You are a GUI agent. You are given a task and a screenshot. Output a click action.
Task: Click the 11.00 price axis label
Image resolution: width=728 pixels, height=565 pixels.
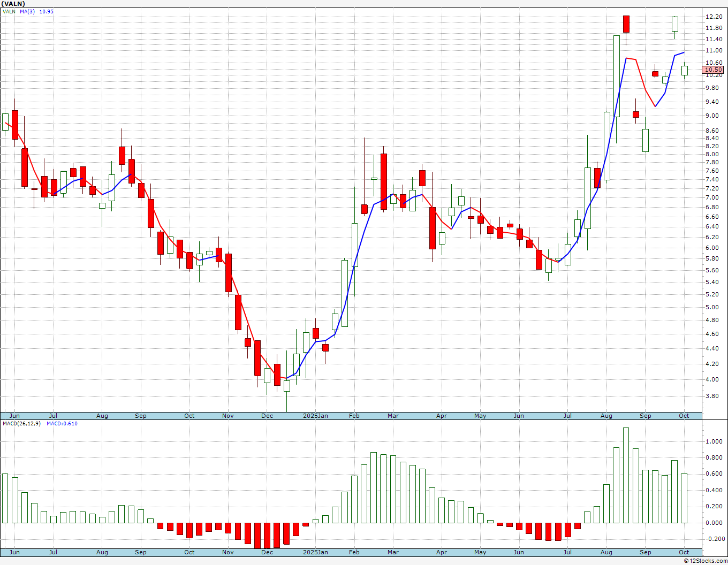[x=714, y=51]
